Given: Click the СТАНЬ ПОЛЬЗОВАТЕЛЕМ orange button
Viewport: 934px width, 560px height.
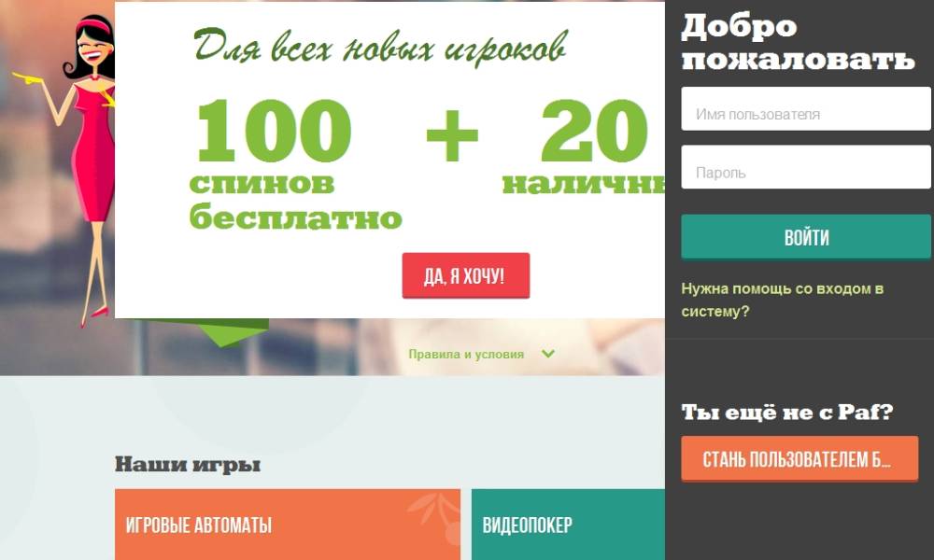Looking at the screenshot, I should pos(800,459).
